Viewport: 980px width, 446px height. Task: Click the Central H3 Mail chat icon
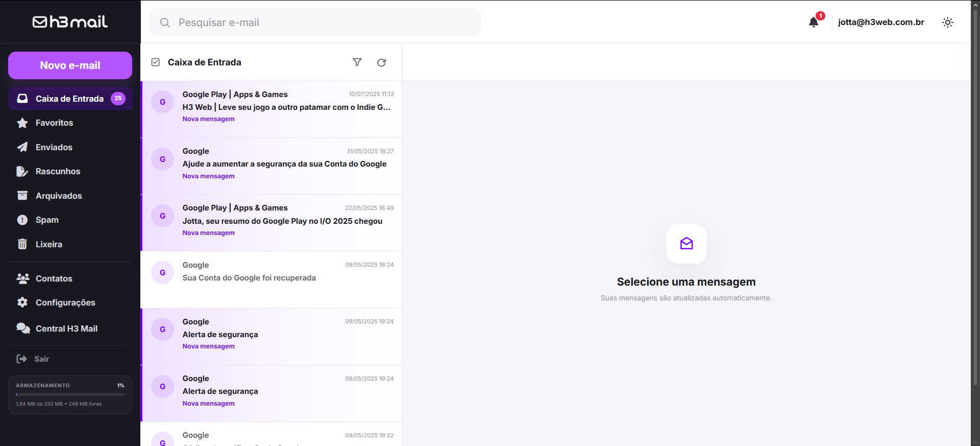click(x=23, y=328)
